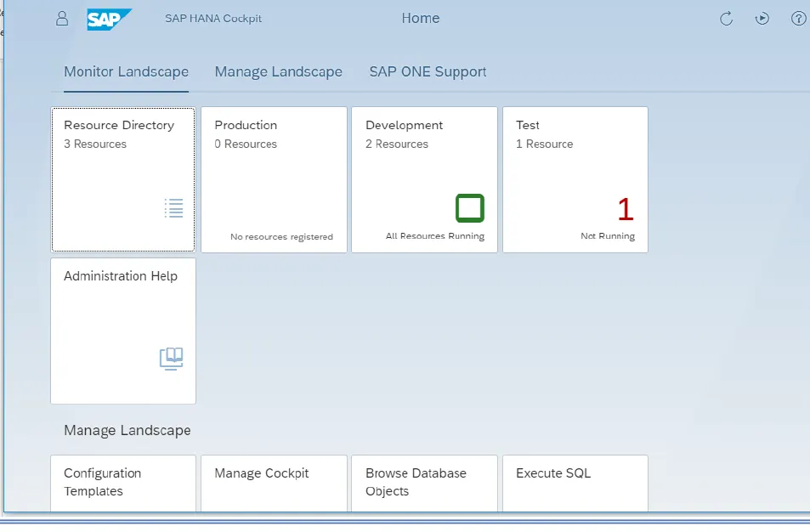Image resolution: width=810 pixels, height=532 pixels.
Task: Click the green square status icon in Development
Action: pyautogui.click(x=470, y=208)
